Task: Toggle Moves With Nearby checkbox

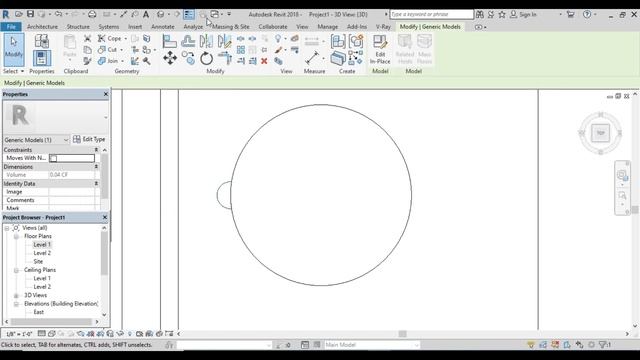Action: (x=53, y=158)
